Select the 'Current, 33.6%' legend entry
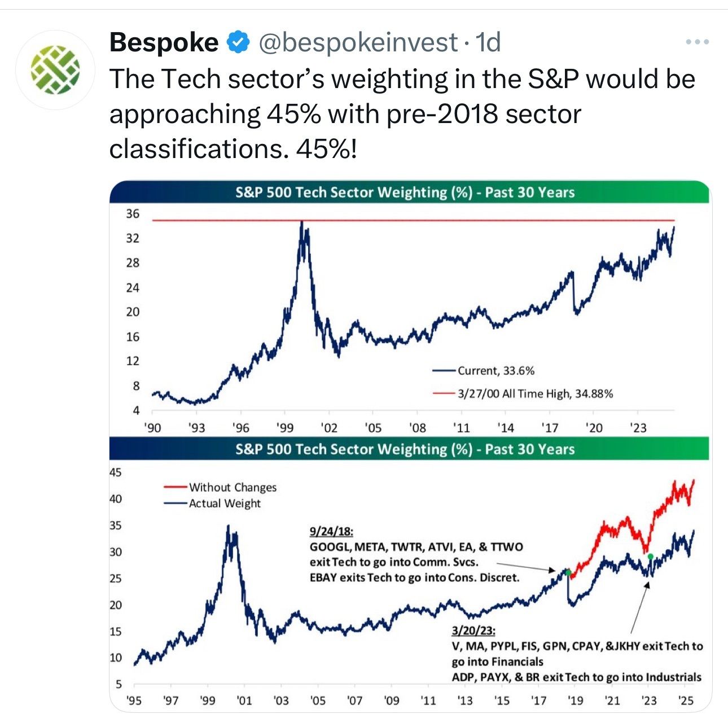The width and height of the screenshot is (728, 727). click(x=484, y=371)
